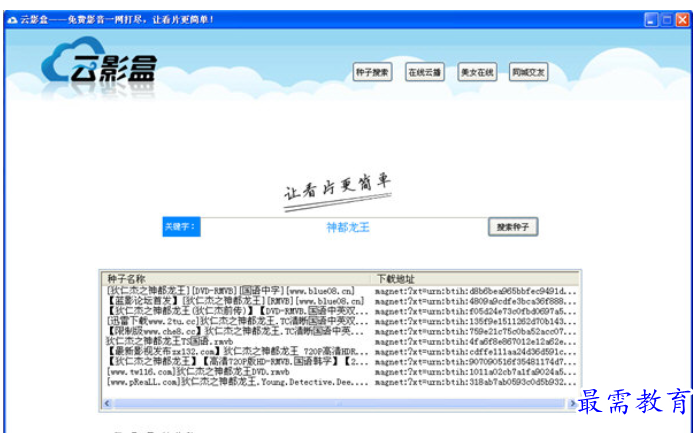Click the results list left scroll arrow

[x=107, y=404]
